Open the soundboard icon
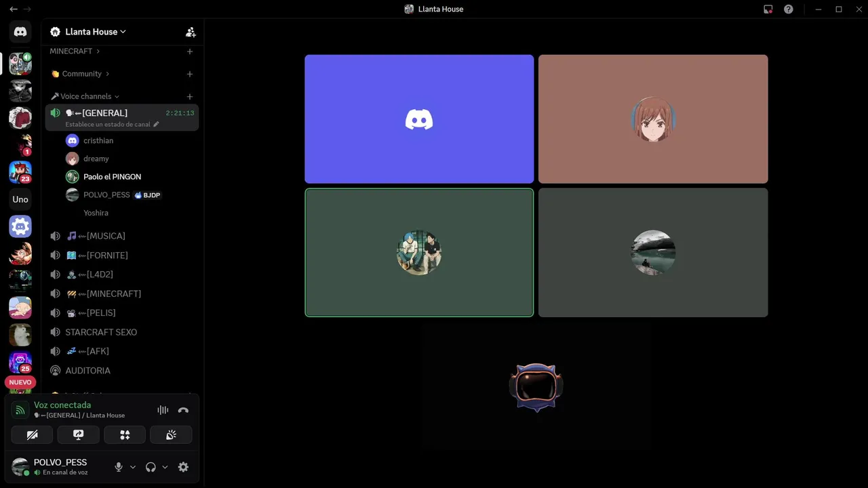 coord(171,434)
